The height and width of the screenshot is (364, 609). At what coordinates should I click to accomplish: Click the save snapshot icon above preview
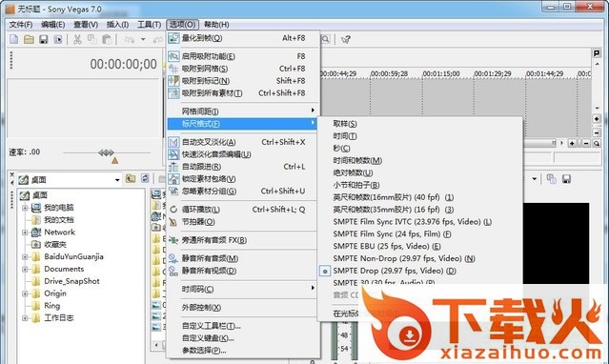click(x=566, y=179)
